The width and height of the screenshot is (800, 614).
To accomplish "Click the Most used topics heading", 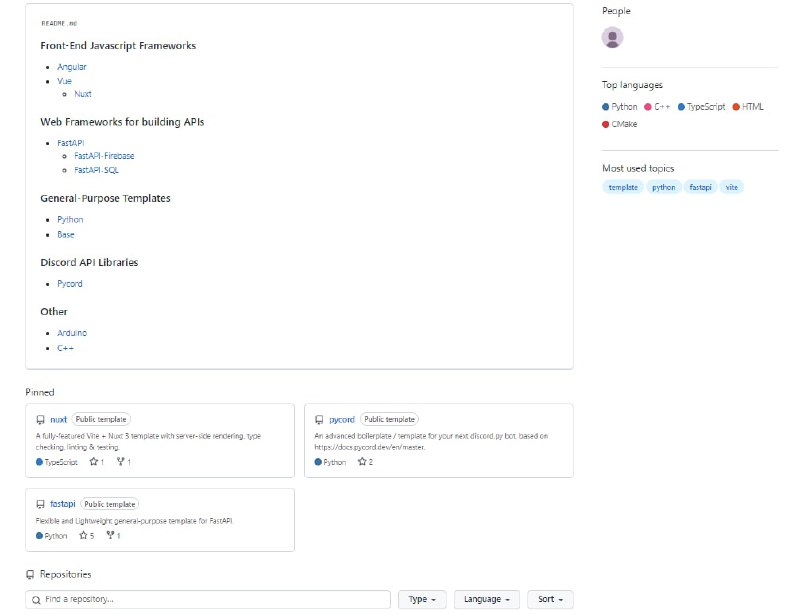I will 638,168.
